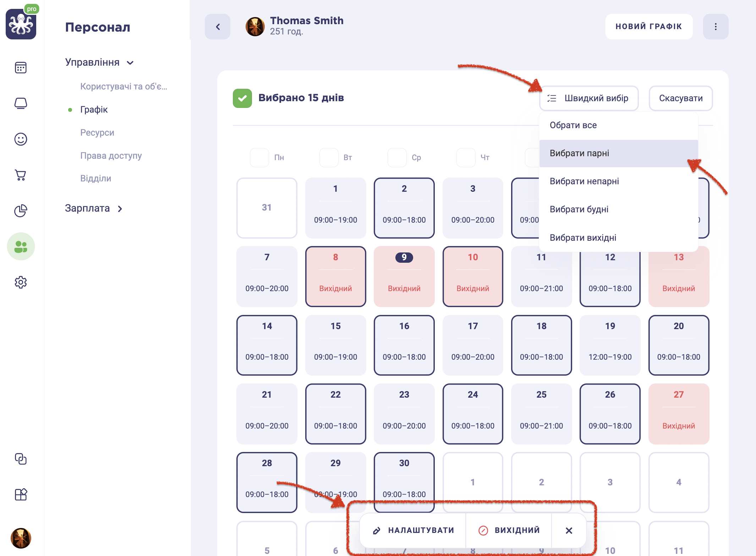
Task: Toggle the green selected-days checkbox
Action: (x=242, y=98)
